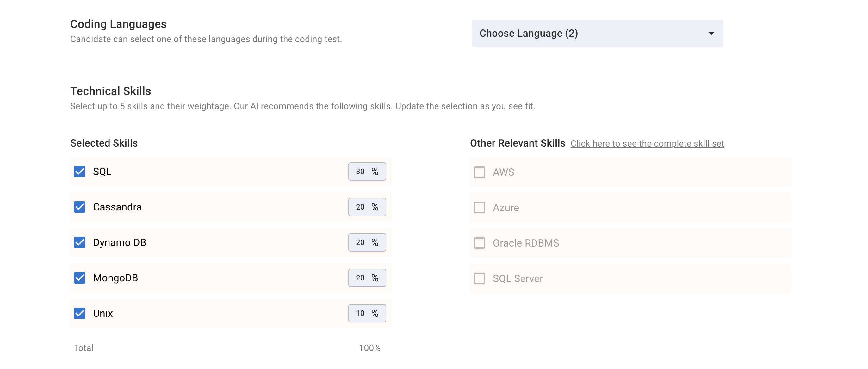Viewport: 868px width, 369px height.
Task: Check the SQL Server skill checkbox
Action: (480, 278)
